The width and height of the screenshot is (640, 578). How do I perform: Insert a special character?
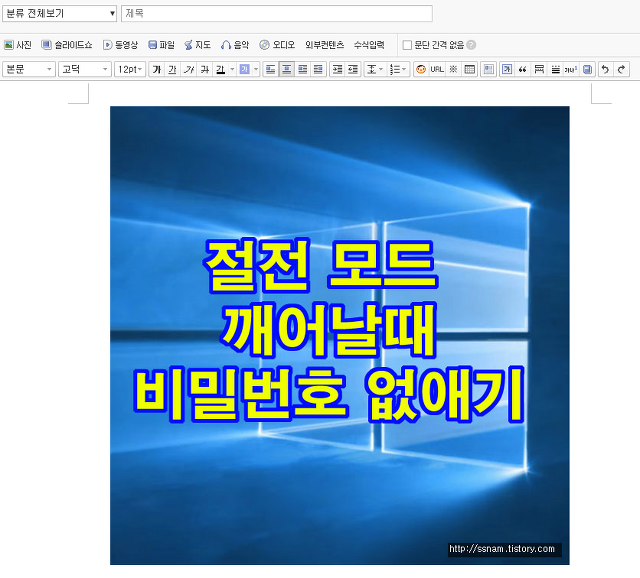click(453, 69)
